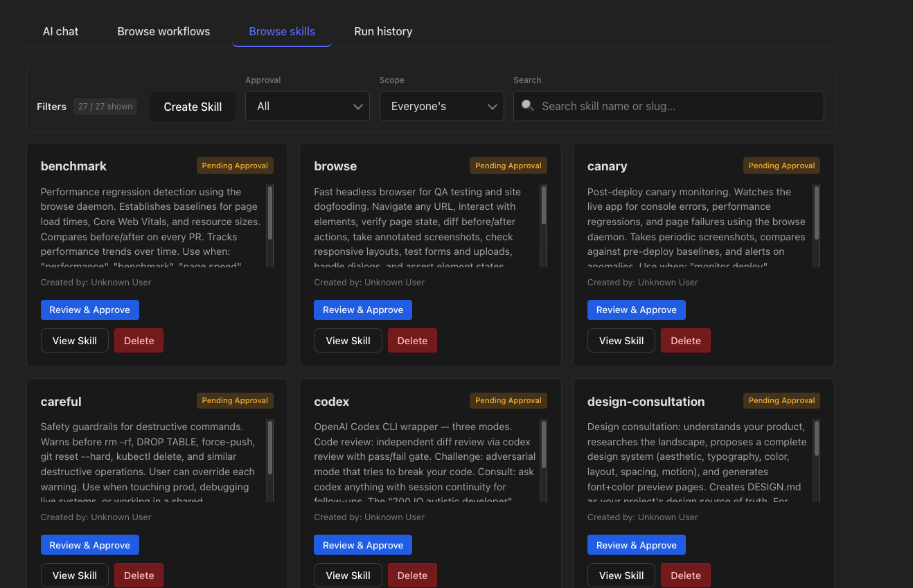Click inside the skill search input field
913x588 pixels.
[x=668, y=106]
